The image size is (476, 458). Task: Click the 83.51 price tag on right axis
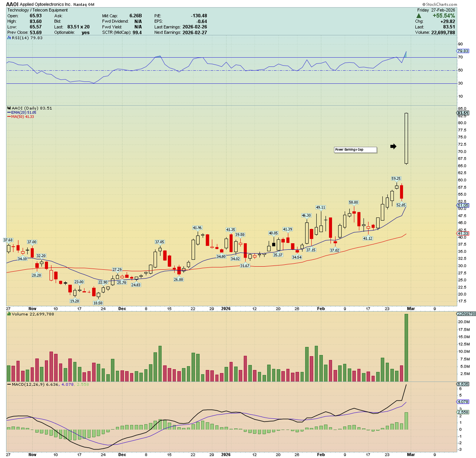click(463, 113)
